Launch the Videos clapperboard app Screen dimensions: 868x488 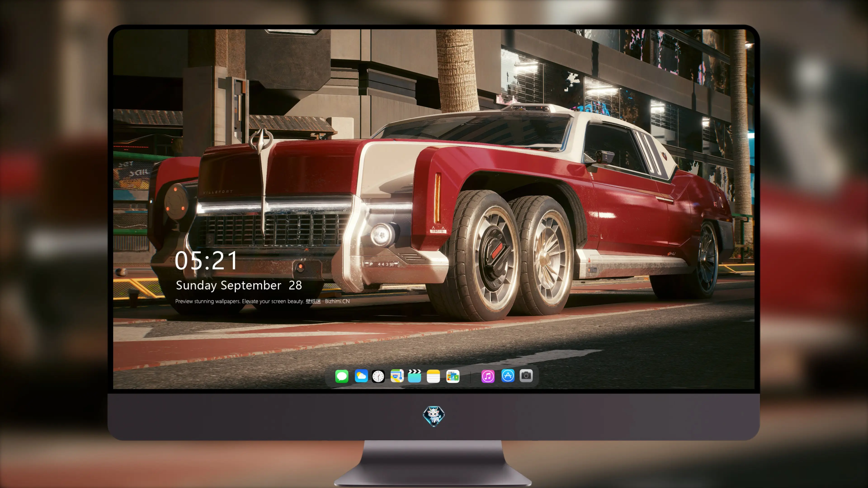pyautogui.click(x=415, y=376)
